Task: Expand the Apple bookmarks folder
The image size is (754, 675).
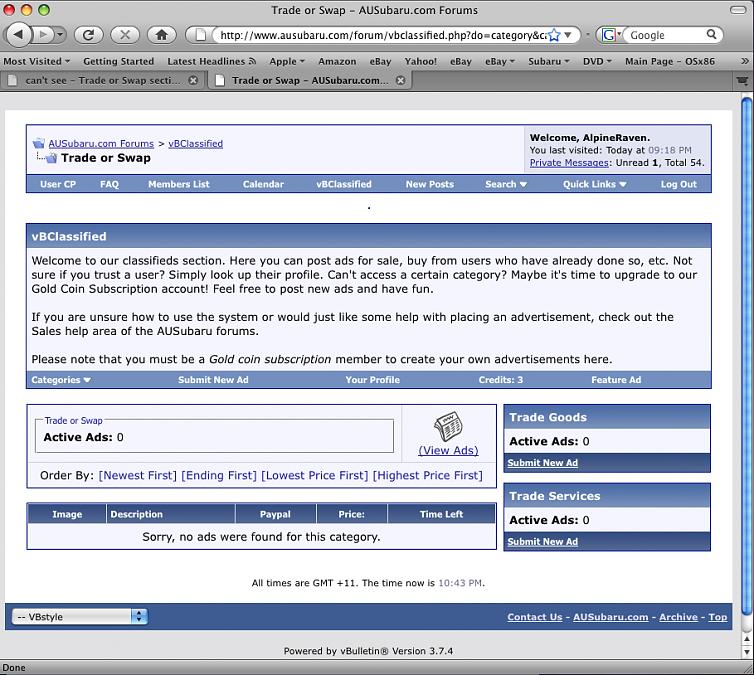Action: [287, 62]
